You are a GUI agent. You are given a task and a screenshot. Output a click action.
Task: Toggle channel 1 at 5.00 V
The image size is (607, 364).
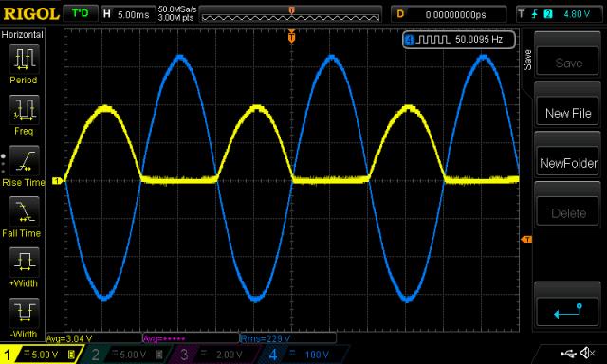41,355
